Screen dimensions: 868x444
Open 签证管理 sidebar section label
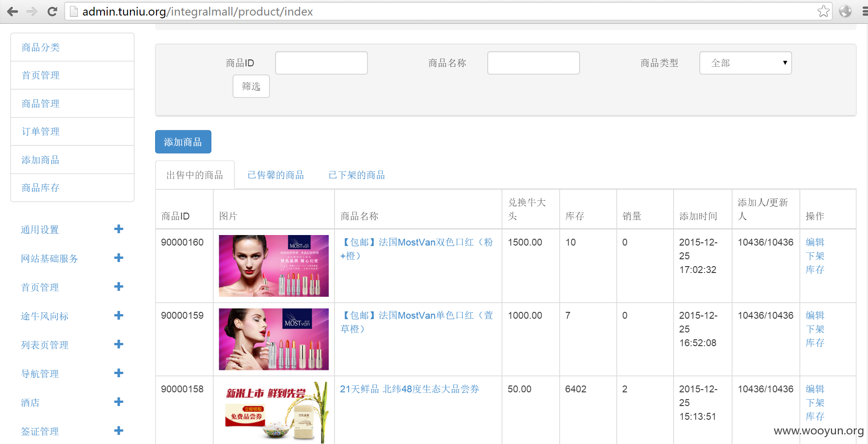(x=40, y=432)
